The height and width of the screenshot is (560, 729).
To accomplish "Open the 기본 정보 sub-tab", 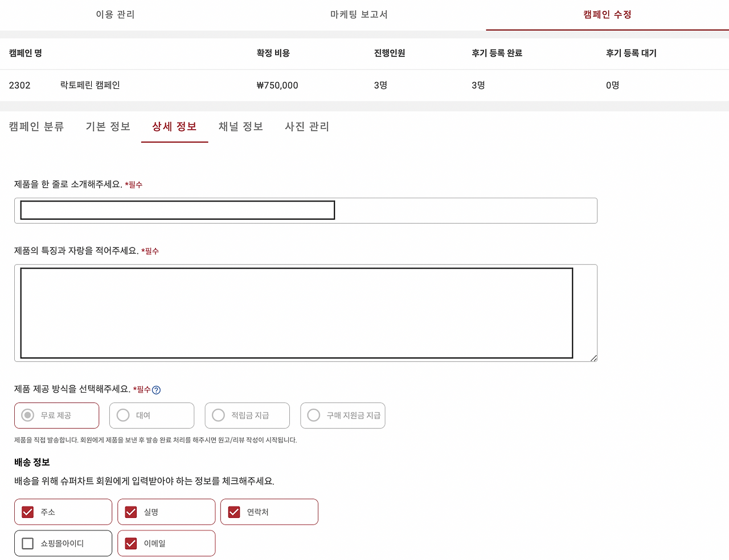I will (108, 126).
